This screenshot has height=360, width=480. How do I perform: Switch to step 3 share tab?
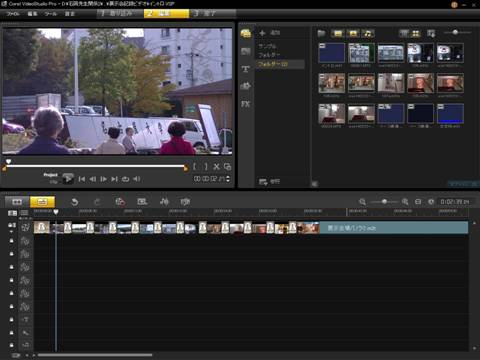213,14
